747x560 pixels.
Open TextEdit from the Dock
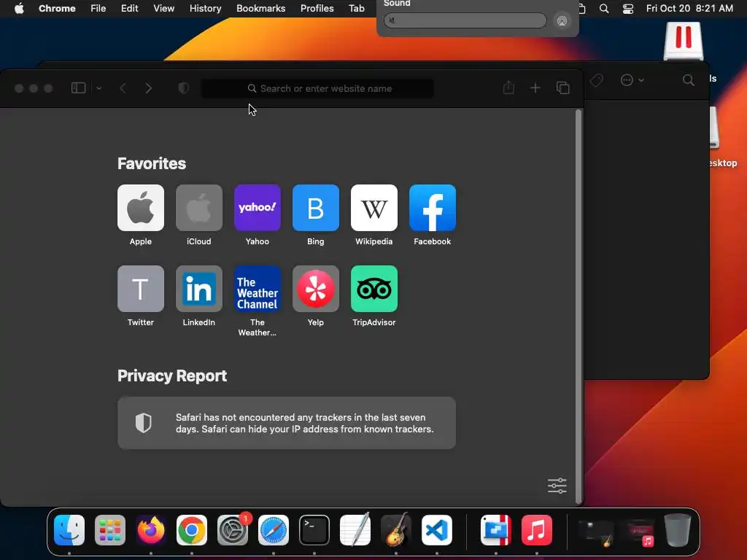point(355,529)
